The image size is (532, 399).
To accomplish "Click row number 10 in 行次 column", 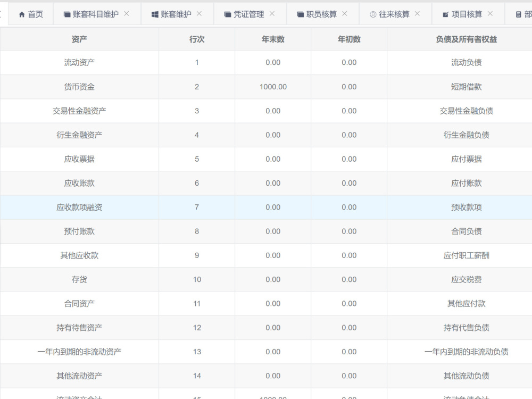I will click(x=197, y=280).
